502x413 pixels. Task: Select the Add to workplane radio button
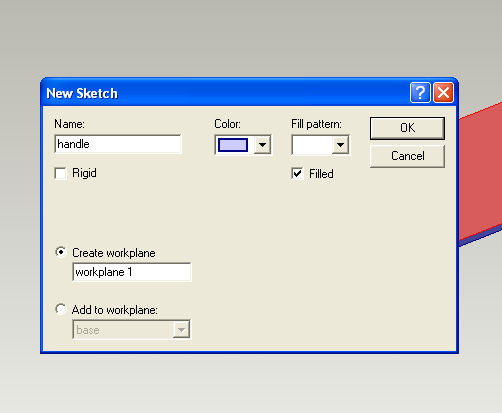tap(61, 309)
